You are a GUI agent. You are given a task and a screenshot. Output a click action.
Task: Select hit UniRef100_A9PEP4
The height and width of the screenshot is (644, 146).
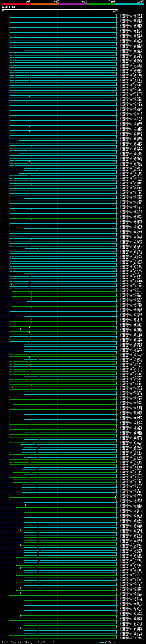pos(131,58)
